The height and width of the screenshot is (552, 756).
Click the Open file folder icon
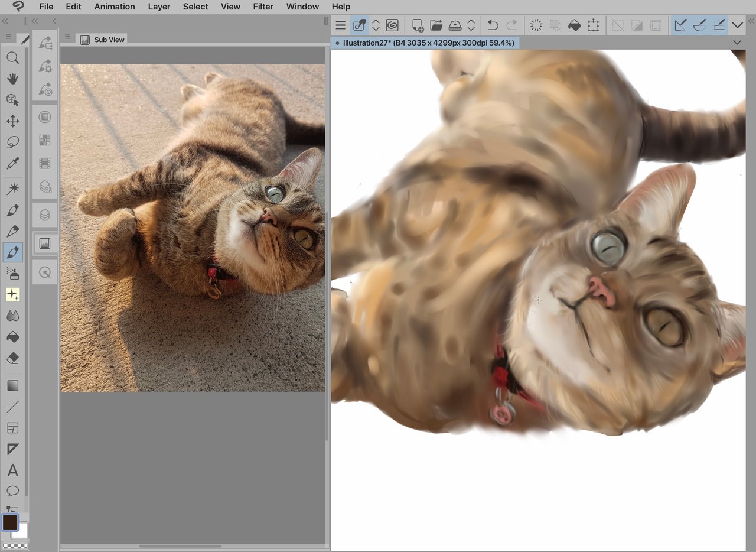tap(436, 25)
